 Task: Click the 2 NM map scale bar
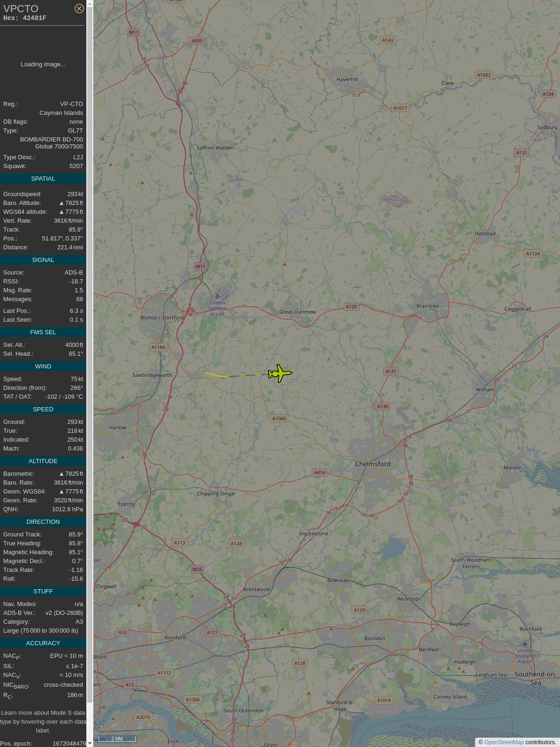pos(117,739)
